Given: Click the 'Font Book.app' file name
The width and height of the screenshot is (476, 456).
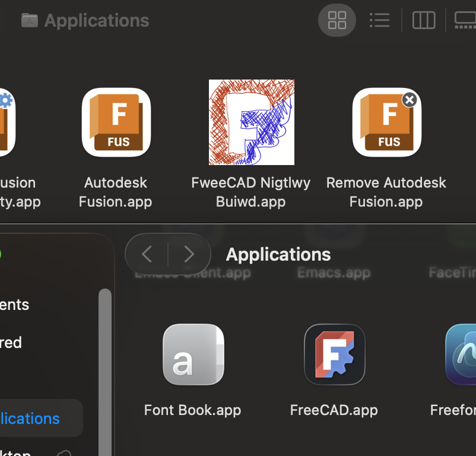Looking at the screenshot, I should click(x=192, y=410).
